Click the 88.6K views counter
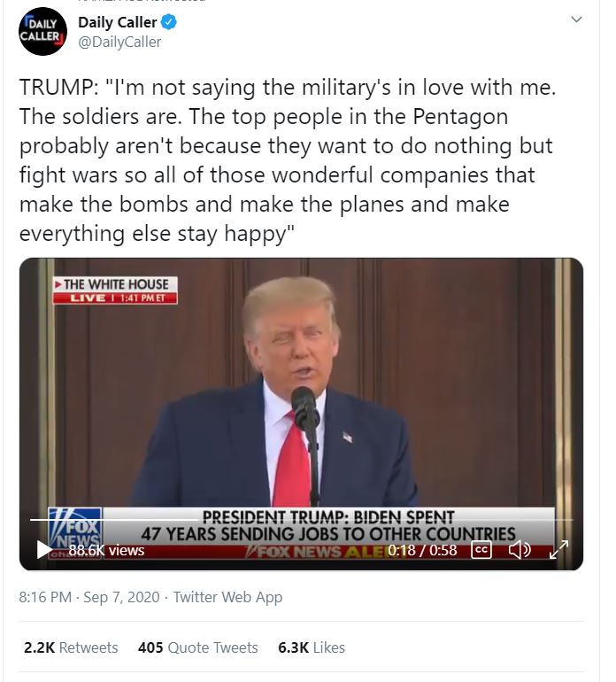 (106, 550)
